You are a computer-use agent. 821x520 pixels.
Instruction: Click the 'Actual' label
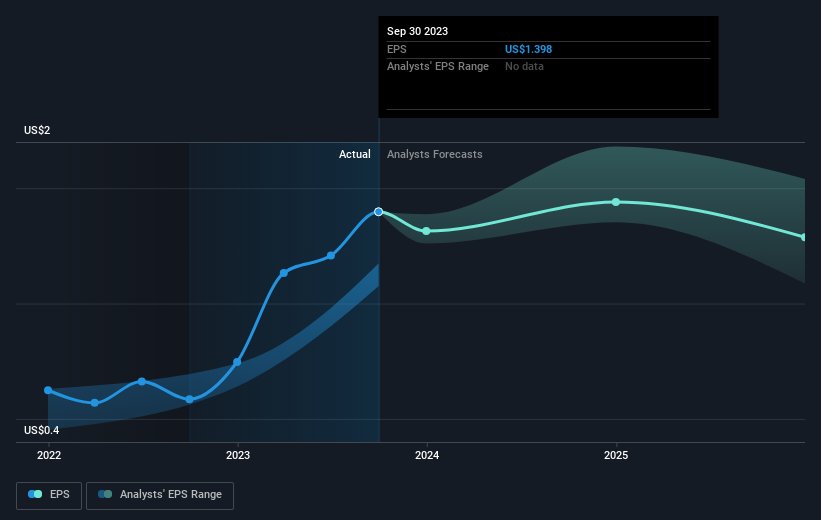(x=354, y=154)
